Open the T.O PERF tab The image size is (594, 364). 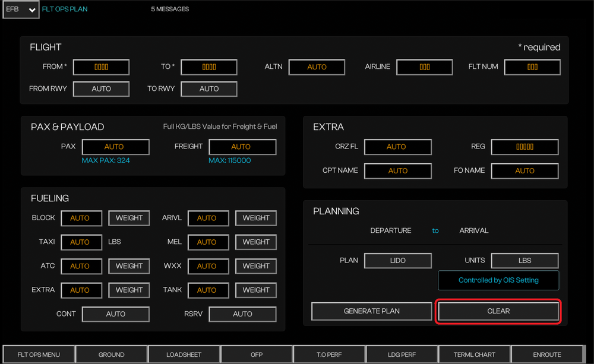point(329,354)
